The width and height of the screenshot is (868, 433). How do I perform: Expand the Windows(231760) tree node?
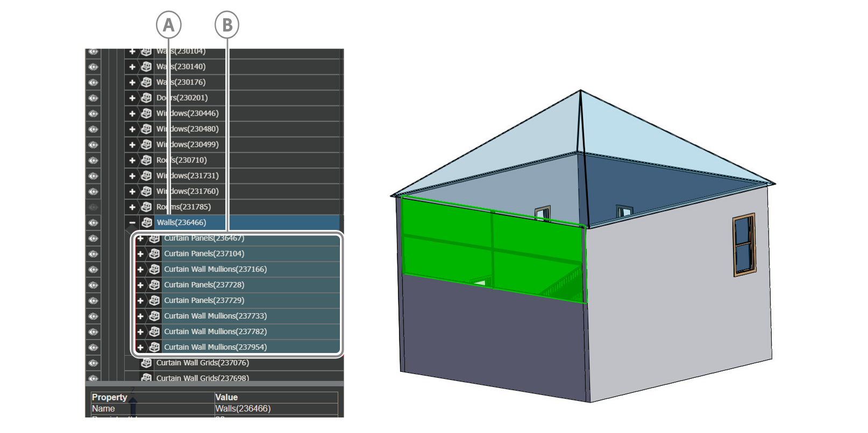click(x=132, y=191)
